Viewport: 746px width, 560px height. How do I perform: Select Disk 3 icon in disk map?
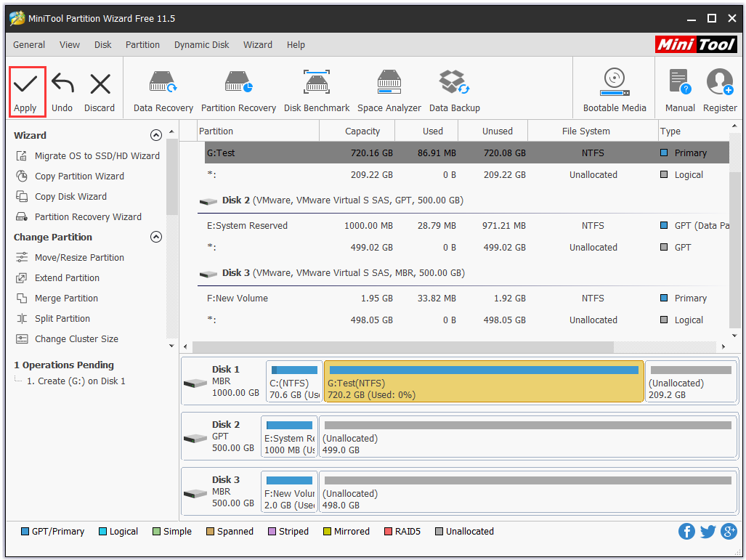(195, 493)
